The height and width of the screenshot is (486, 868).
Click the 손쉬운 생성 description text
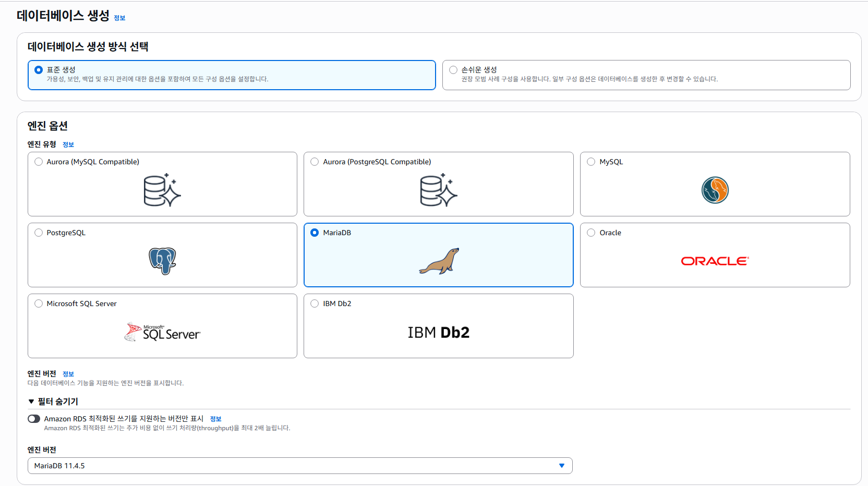pyautogui.click(x=589, y=79)
